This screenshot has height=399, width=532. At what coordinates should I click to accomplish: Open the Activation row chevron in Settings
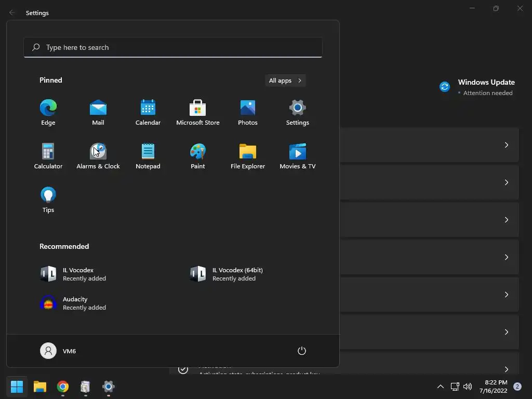point(506,369)
